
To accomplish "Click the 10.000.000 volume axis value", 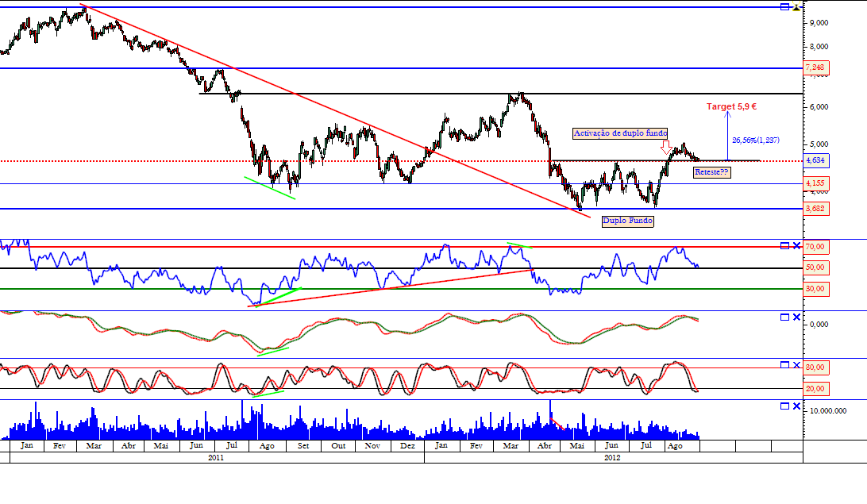I will 828,411.
